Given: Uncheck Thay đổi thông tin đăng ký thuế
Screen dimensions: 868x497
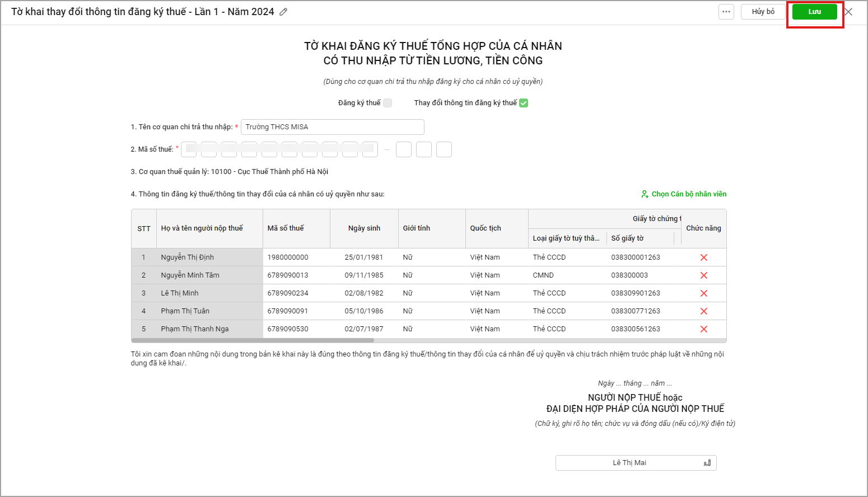Looking at the screenshot, I should (x=524, y=103).
